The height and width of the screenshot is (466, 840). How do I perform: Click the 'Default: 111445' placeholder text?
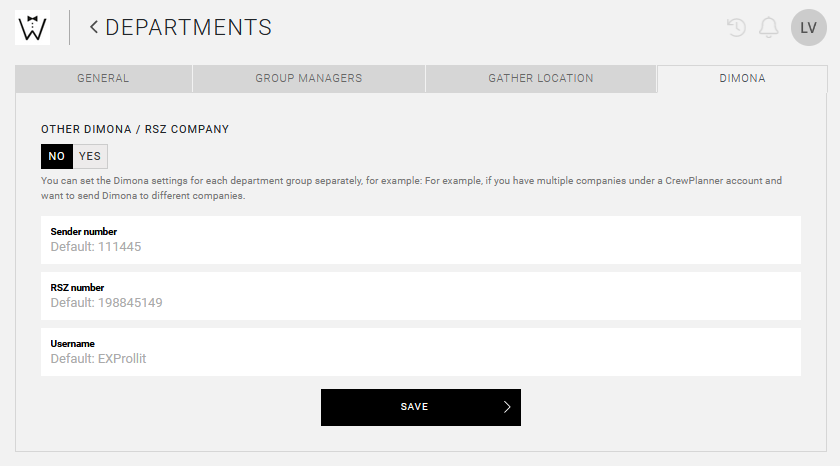(96, 246)
